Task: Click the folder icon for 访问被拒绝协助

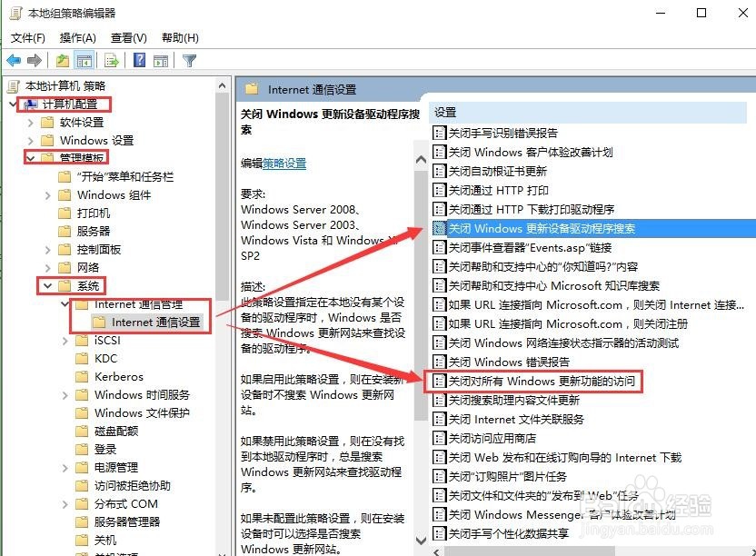Action: (82, 486)
